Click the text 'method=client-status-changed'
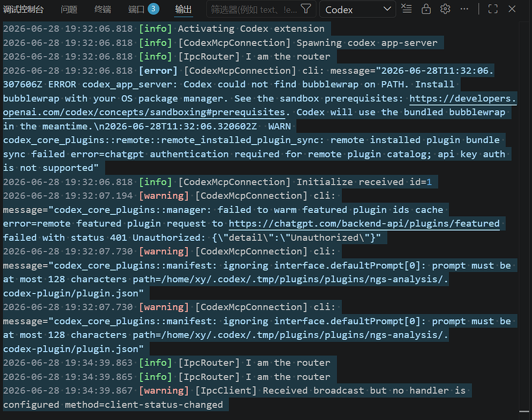 (144, 405)
